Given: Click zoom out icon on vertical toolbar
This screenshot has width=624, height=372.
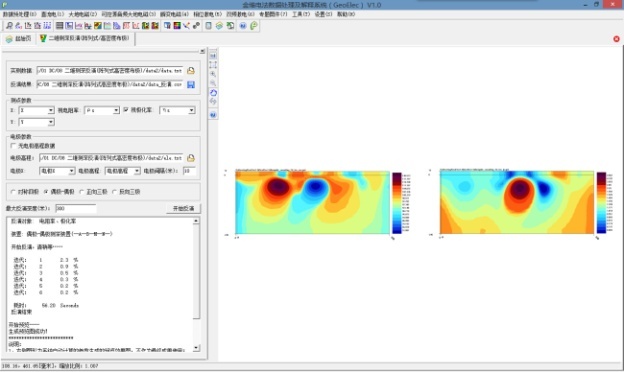Looking at the screenshot, I should 213,83.
